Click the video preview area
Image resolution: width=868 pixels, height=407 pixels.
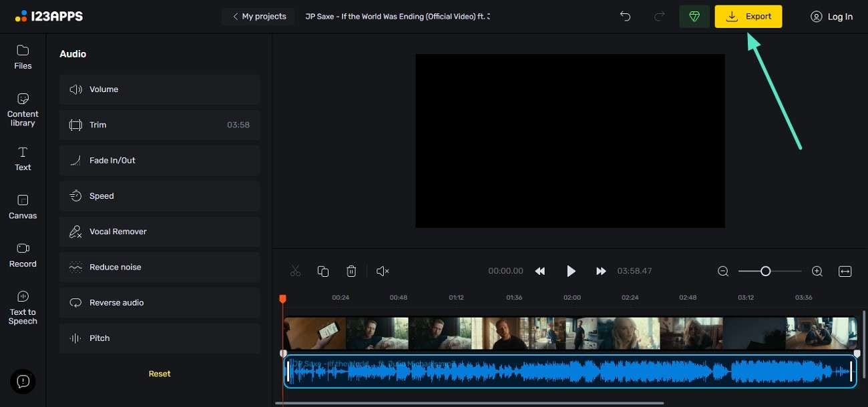[570, 141]
